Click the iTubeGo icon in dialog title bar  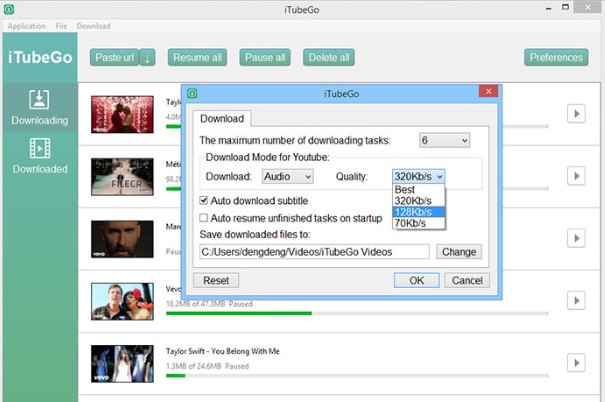pos(192,93)
